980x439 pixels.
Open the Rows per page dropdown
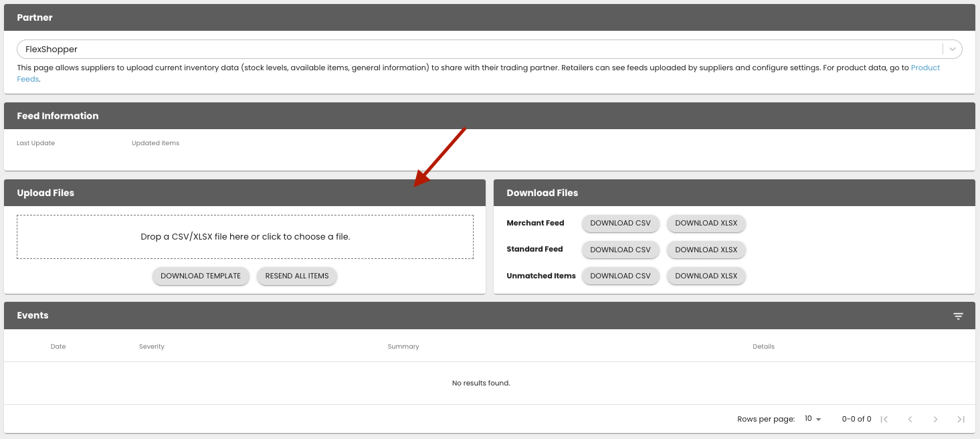click(x=813, y=419)
